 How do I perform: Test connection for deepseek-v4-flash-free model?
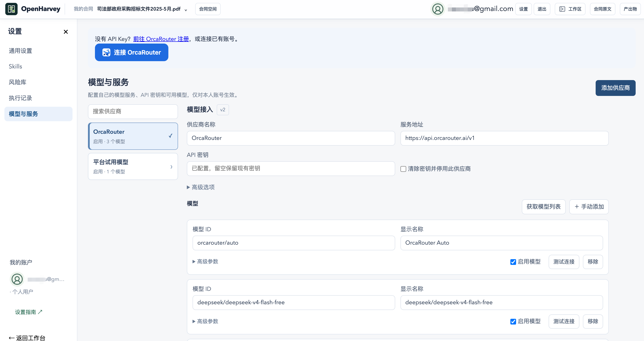(x=564, y=321)
